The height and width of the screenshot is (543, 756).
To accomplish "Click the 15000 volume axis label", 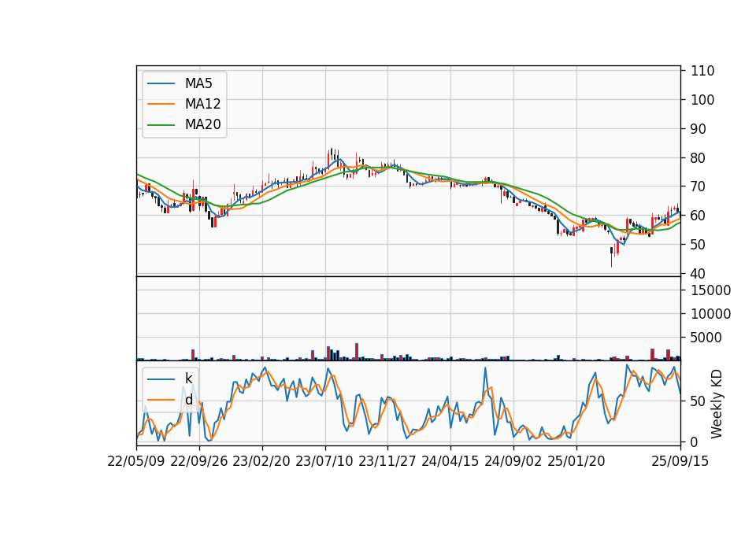I will click(x=710, y=290).
